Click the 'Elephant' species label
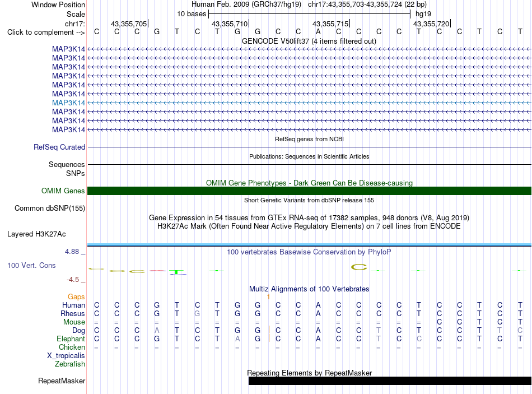Image resolution: width=532 pixels, height=394 pixels. pyautogui.click(x=71, y=339)
